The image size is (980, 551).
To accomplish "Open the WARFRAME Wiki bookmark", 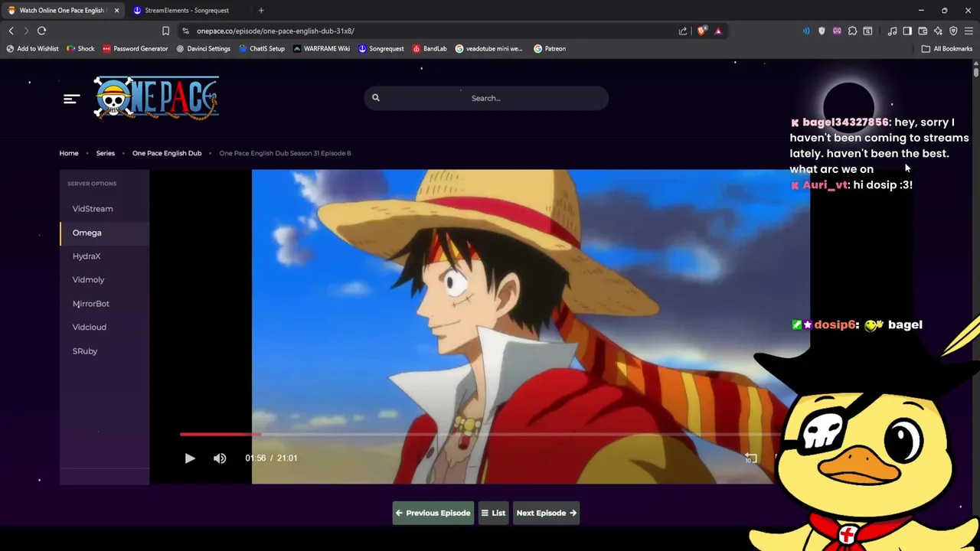I will coord(321,48).
